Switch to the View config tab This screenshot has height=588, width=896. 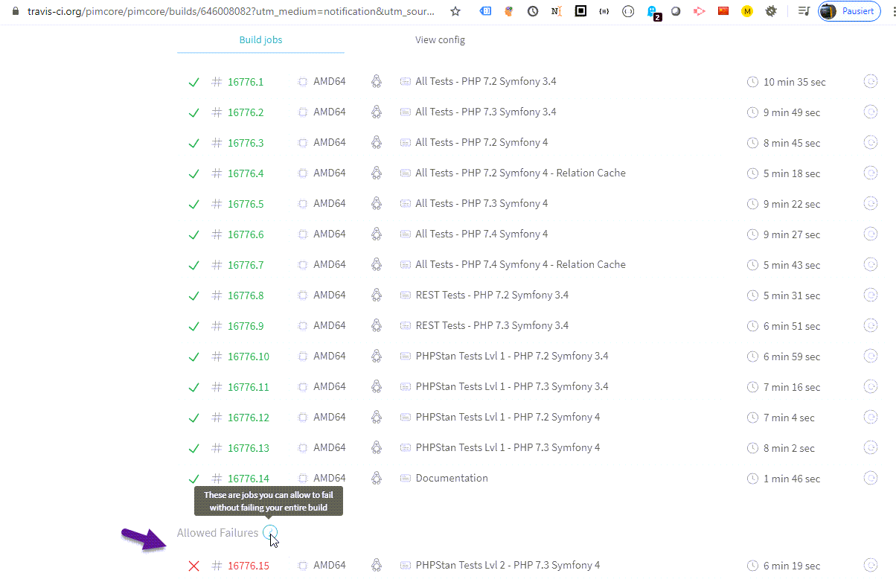tap(440, 40)
